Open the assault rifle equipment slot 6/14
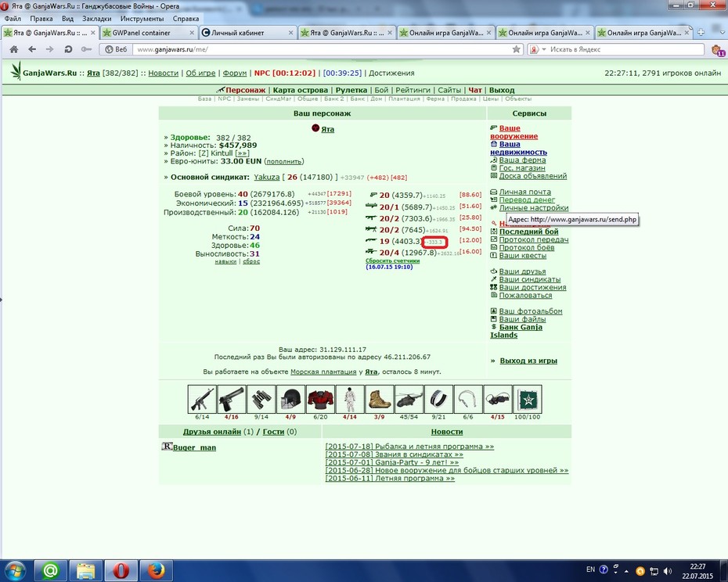 pos(202,399)
